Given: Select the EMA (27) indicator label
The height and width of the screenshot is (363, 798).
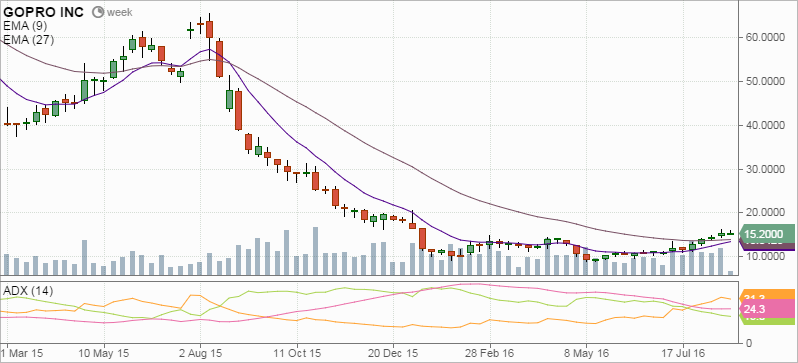Looking at the screenshot, I should click(x=28, y=40).
